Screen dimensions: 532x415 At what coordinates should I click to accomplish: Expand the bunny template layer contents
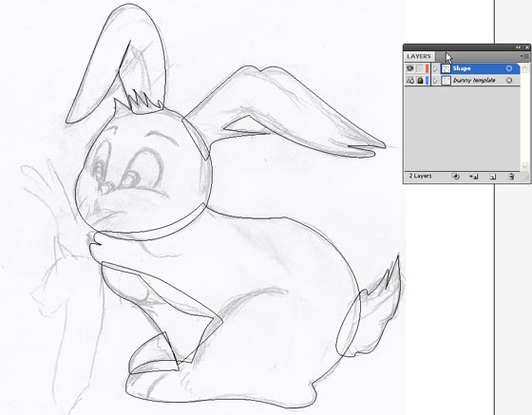pyautogui.click(x=436, y=81)
